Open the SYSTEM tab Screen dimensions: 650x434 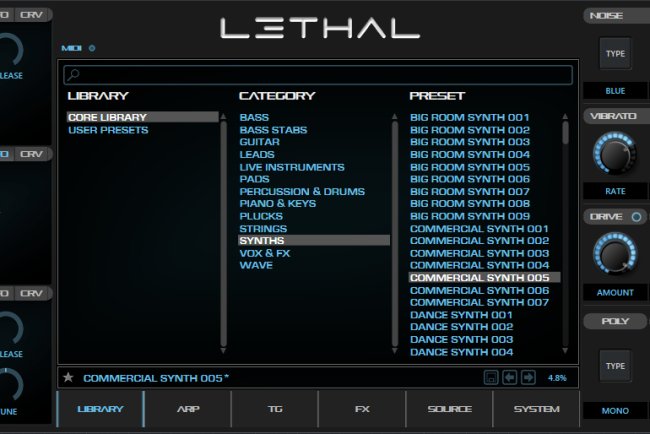pos(536,409)
